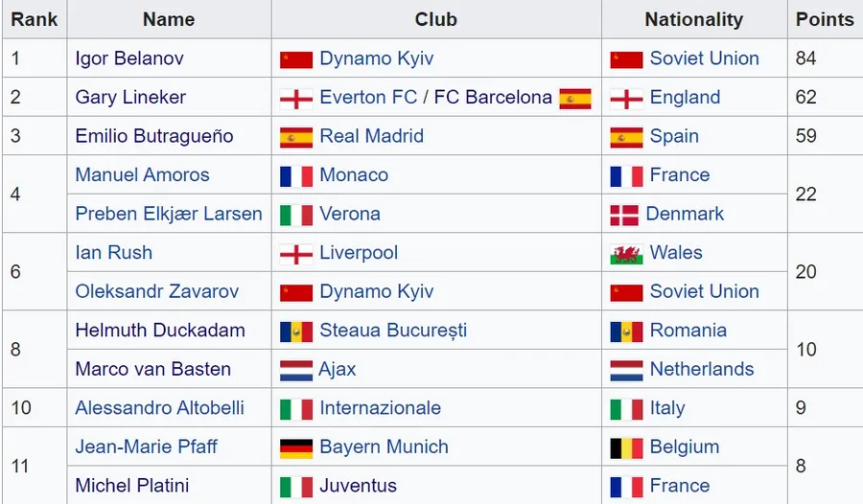Viewport: 863px width, 504px height.
Task: Click the French flag next to Monaco
Action: tap(296, 176)
